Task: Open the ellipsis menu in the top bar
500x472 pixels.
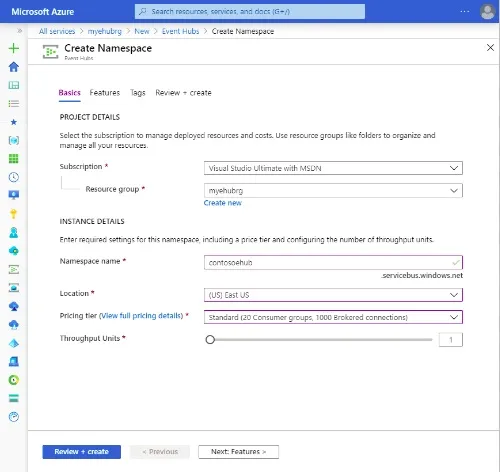Action: [465, 11]
